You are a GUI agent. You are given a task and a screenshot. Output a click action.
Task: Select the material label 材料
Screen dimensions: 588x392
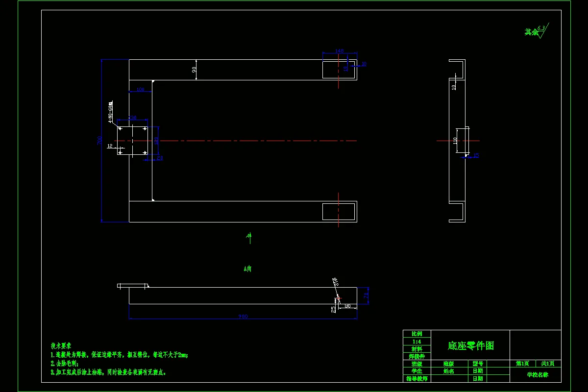coord(417,349)
